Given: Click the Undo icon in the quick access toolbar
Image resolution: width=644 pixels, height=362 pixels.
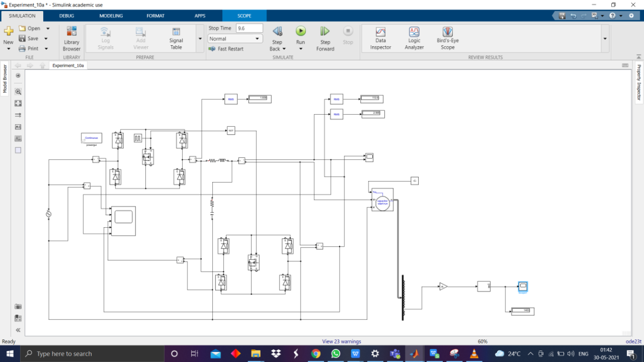Looking at the screenshot, I should coord(573,16).
